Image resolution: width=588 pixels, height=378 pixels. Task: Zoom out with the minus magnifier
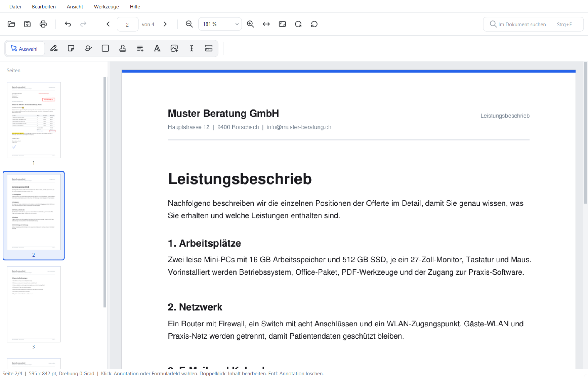pyautogui.click(x=189, y=24)
